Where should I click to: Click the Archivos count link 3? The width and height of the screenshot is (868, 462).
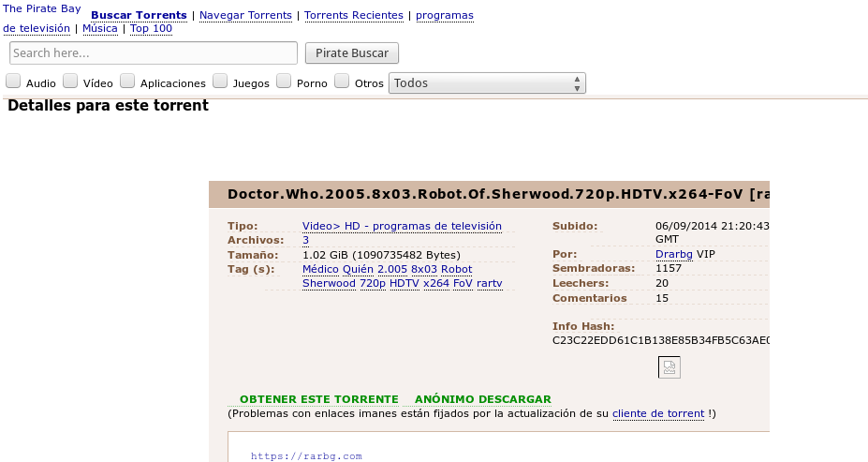coord(305,241)
